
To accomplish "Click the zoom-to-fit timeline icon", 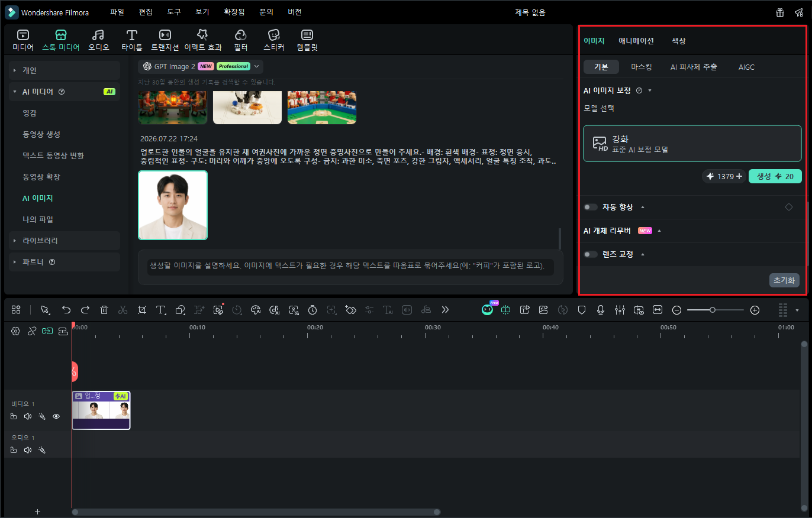I will coord(658,309).
